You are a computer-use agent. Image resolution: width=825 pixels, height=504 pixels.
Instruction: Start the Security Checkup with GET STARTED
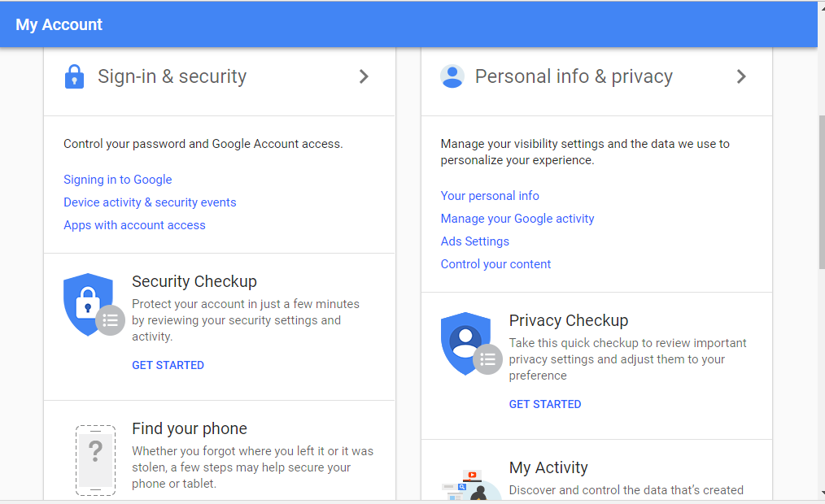coord(168,365)
